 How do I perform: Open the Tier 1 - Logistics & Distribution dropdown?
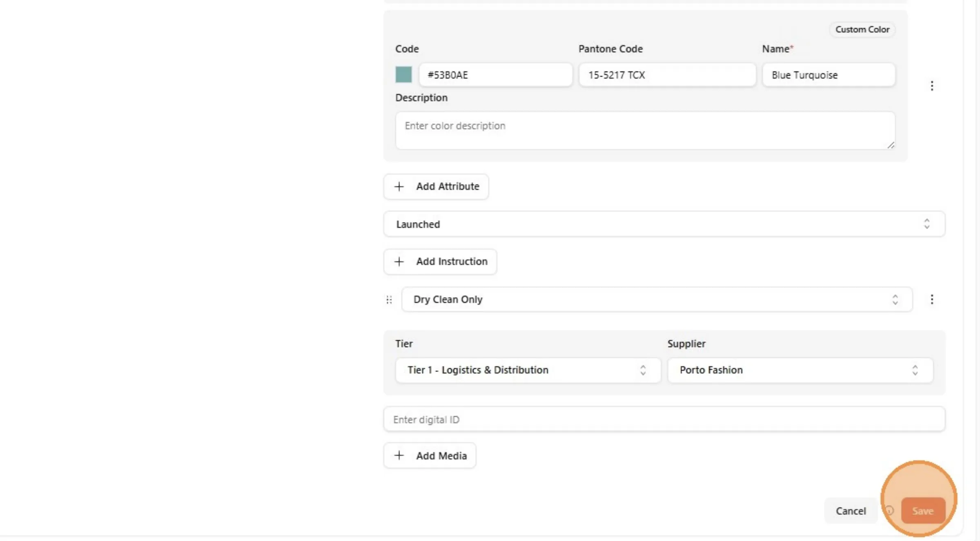pos(528,370)
